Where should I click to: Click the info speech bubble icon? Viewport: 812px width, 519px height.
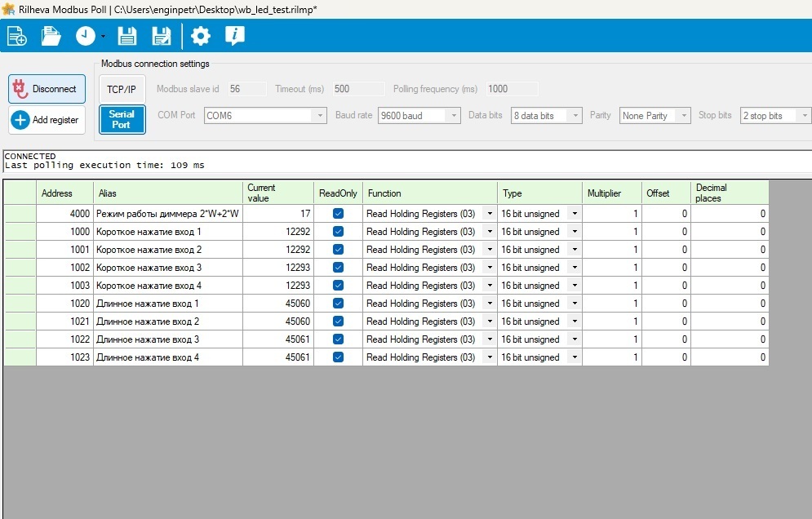click(235, 36)
